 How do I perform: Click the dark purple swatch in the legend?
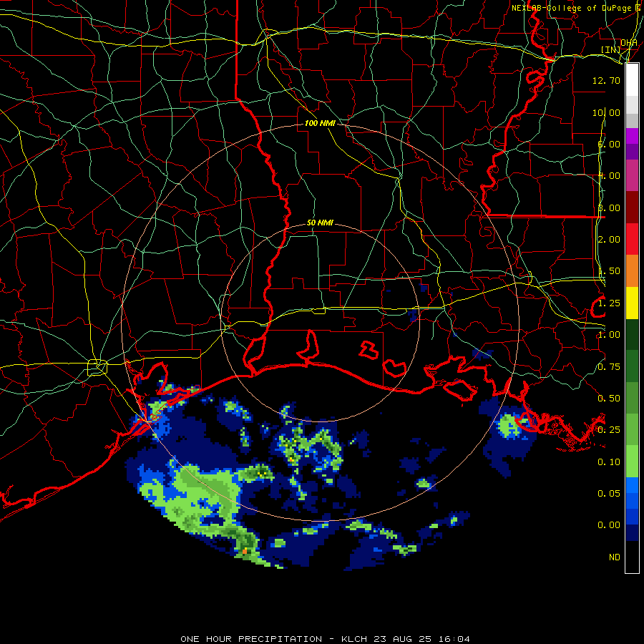click(632, 152)
